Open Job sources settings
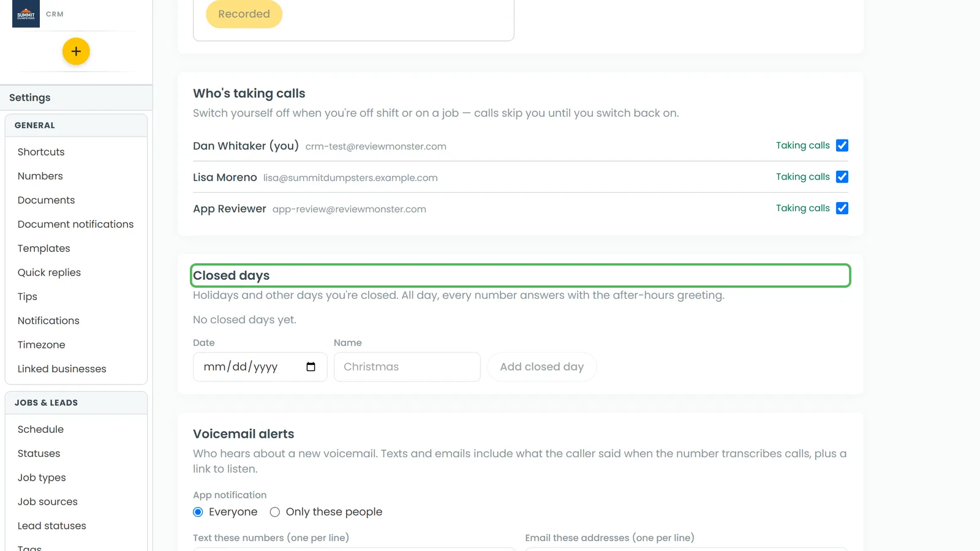Screen dimensions: 980x551 (x=48, y=501)
